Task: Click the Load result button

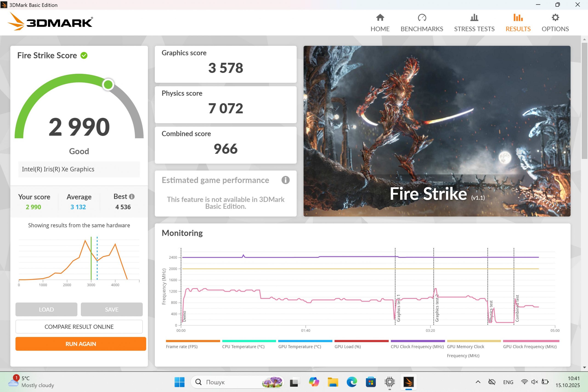Action: point(46,310)
